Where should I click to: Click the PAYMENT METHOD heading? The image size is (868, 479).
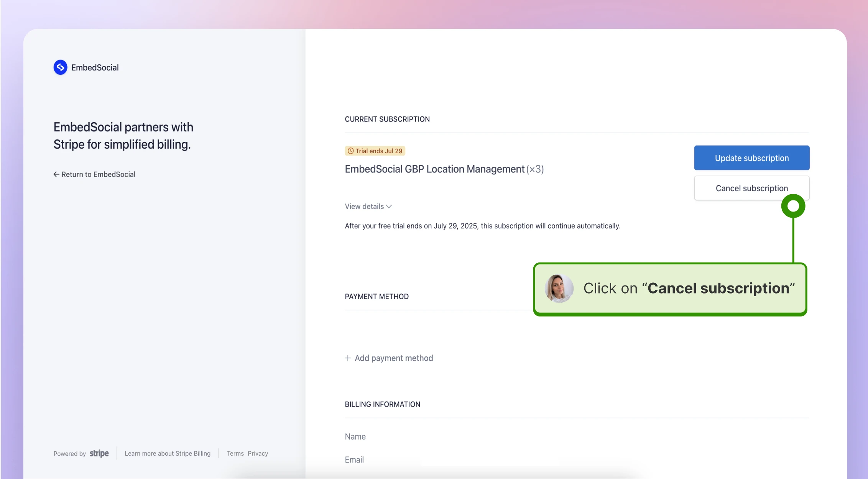tap(376, 297)
